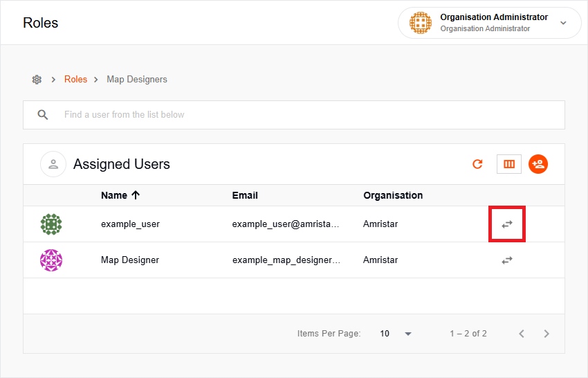Click the Items Per Page label

(x=329, y=334)
